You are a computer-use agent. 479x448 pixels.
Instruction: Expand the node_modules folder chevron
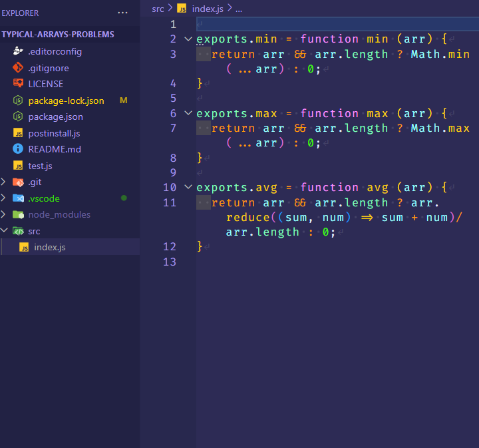(3, 214)
